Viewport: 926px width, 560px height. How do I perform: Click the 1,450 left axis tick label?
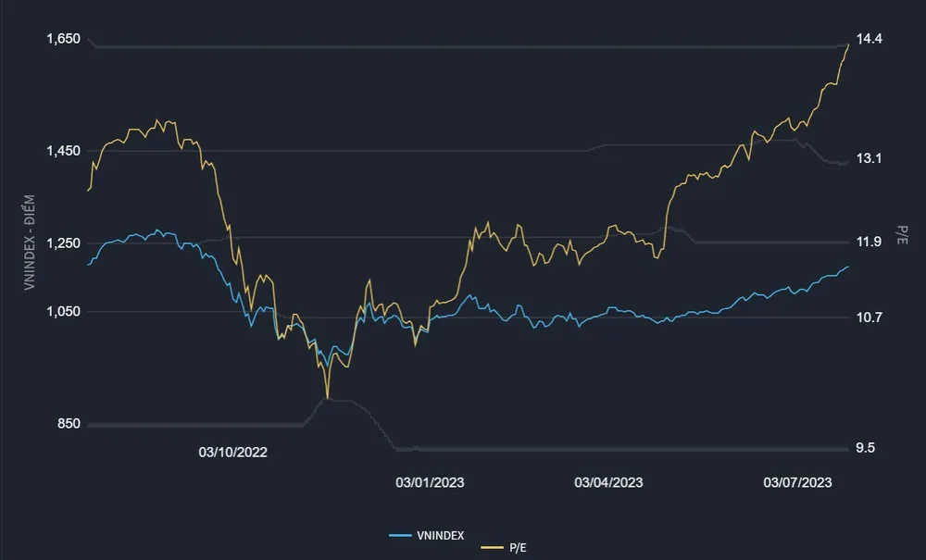pyautogui.click(x=63, y=151)
